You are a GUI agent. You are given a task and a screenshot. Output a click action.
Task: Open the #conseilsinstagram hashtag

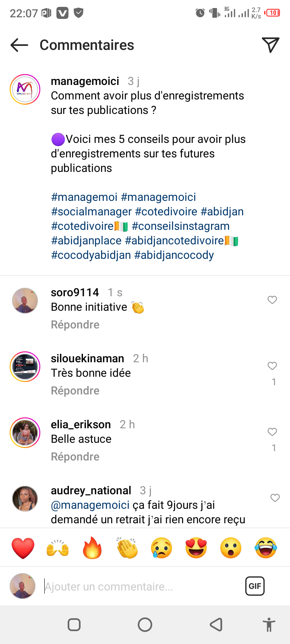(x=180, y=226)
